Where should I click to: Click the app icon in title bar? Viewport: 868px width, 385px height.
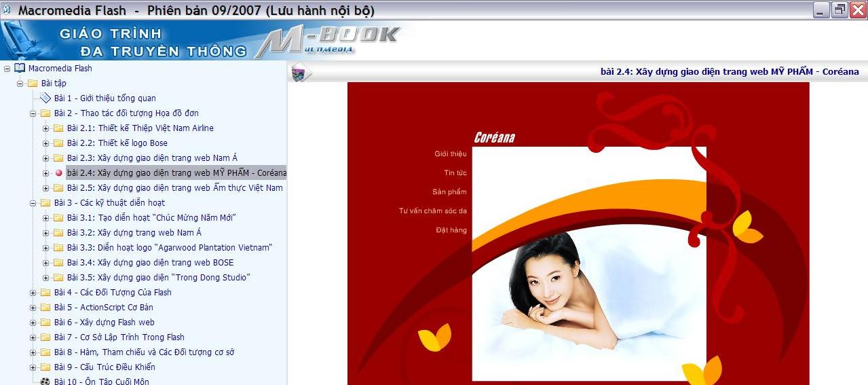click(7, 10)
